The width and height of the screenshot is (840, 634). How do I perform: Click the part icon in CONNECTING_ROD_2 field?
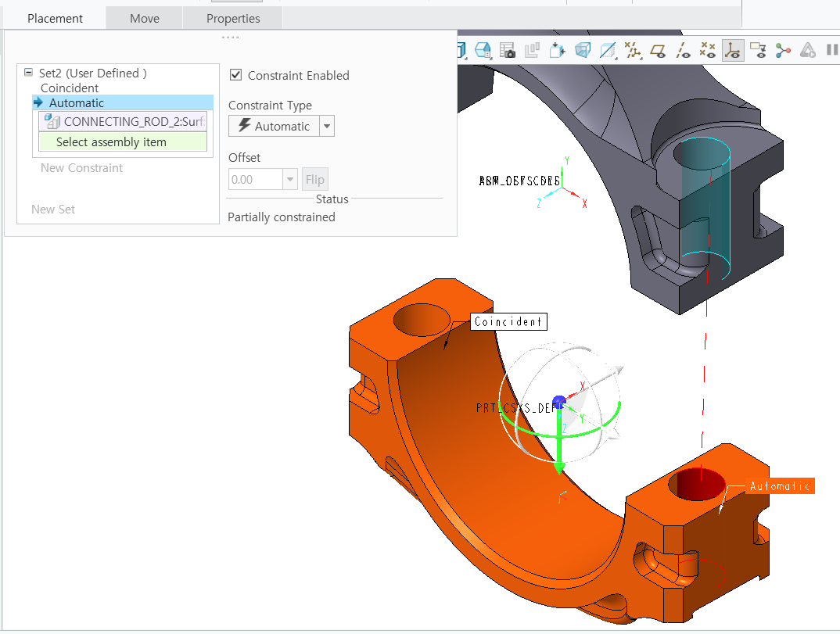point(52,121)
